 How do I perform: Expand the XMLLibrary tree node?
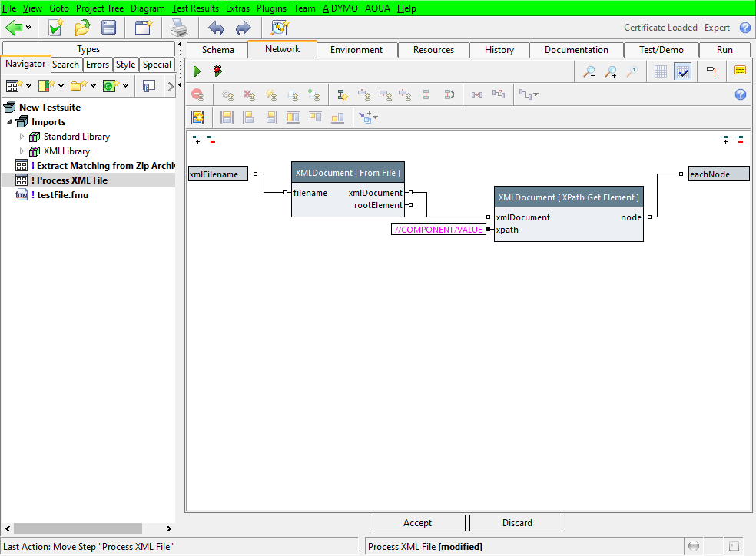click(x=22, y=151)
